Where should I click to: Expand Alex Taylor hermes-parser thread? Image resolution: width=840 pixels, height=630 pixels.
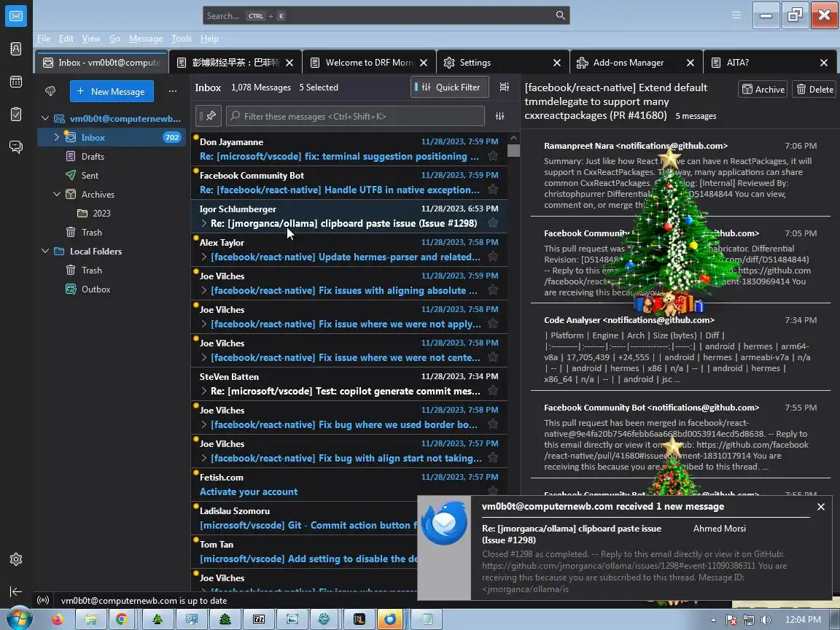[203, 257]
